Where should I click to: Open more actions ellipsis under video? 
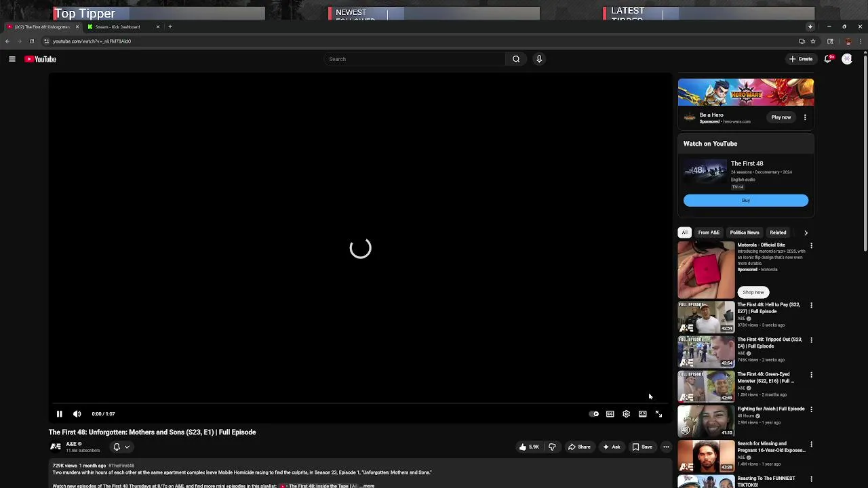[666, 447]
